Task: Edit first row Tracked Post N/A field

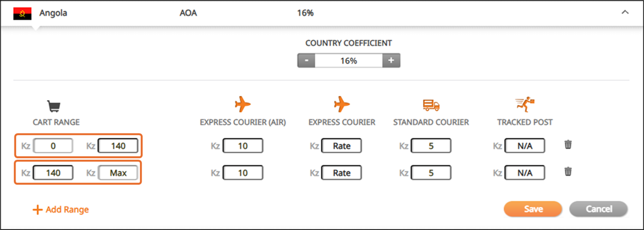Action: tap(525, 146)
